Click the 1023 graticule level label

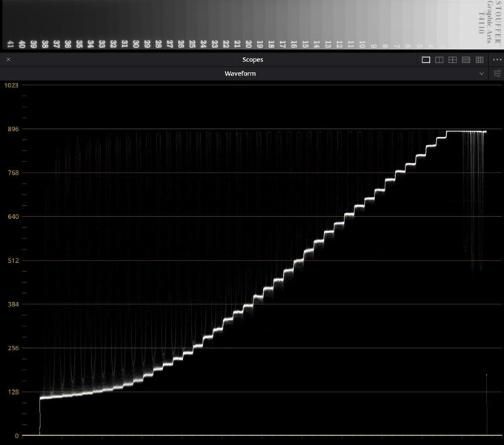11,85
